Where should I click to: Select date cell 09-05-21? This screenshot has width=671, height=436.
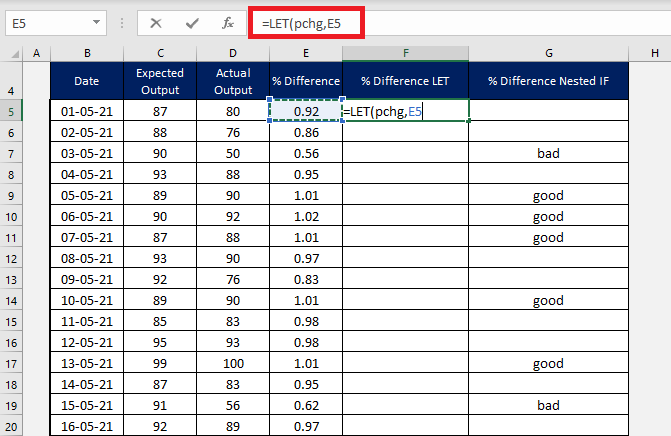(x=87, y=279)
